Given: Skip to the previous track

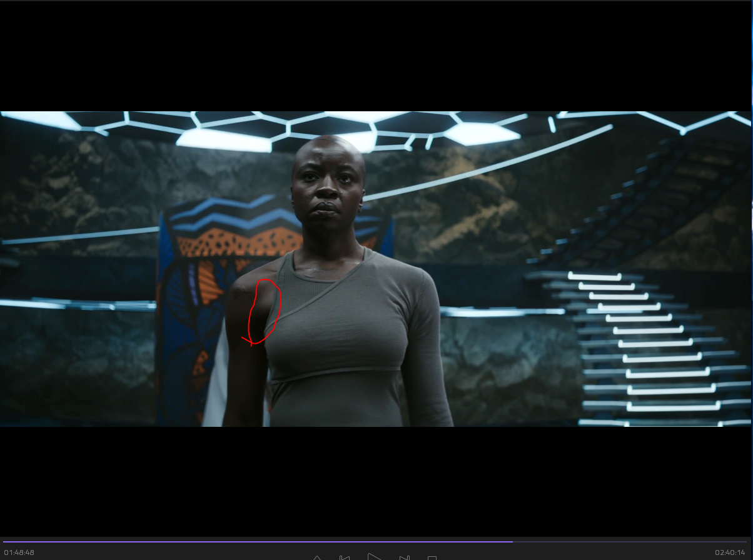Looking at the screenshot, I should (x=344, y=557).
